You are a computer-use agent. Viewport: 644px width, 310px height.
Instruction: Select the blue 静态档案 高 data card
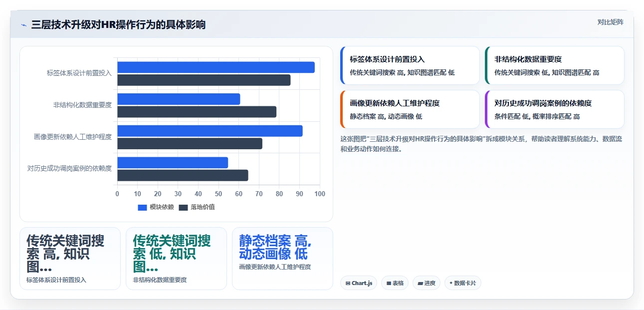282,259
